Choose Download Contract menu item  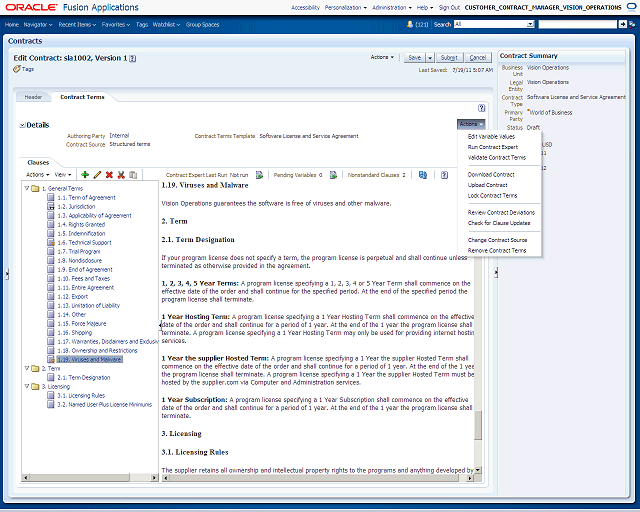pos(491,174)
